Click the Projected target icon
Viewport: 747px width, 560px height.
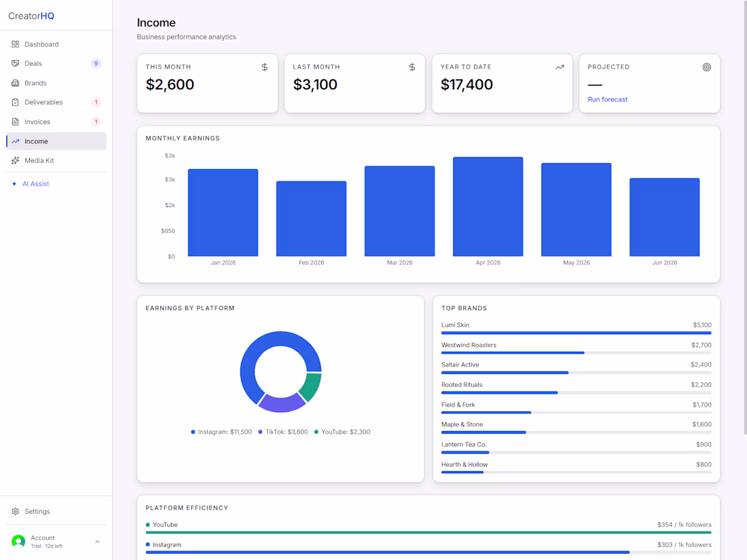tap(706, 67)
